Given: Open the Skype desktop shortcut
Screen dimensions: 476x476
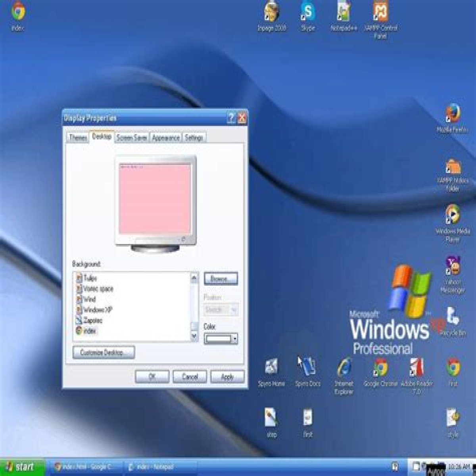Looking at the screenshot, I should pyautogui.click(x=308, y=16).
